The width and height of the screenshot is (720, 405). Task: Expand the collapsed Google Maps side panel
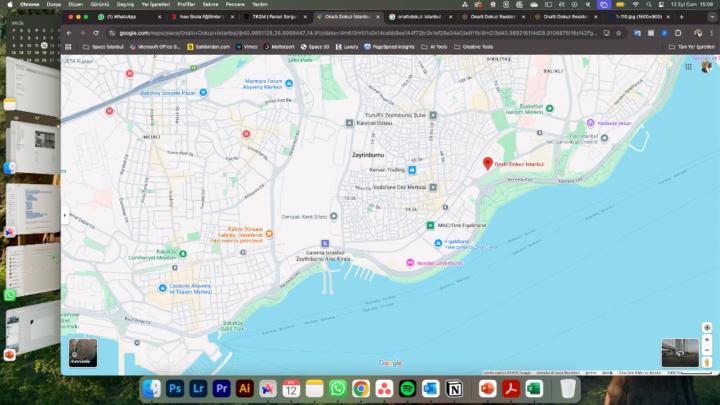65,215
